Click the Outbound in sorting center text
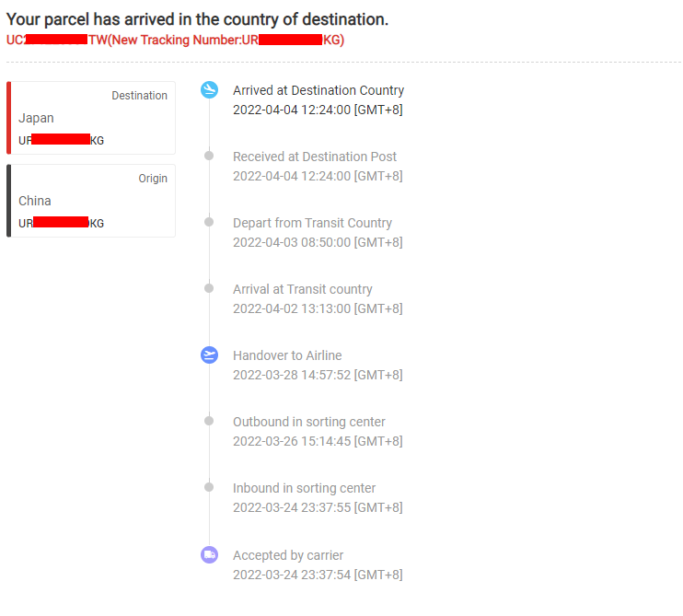Screen dimensions: 683x616 (x=309, y=422)
